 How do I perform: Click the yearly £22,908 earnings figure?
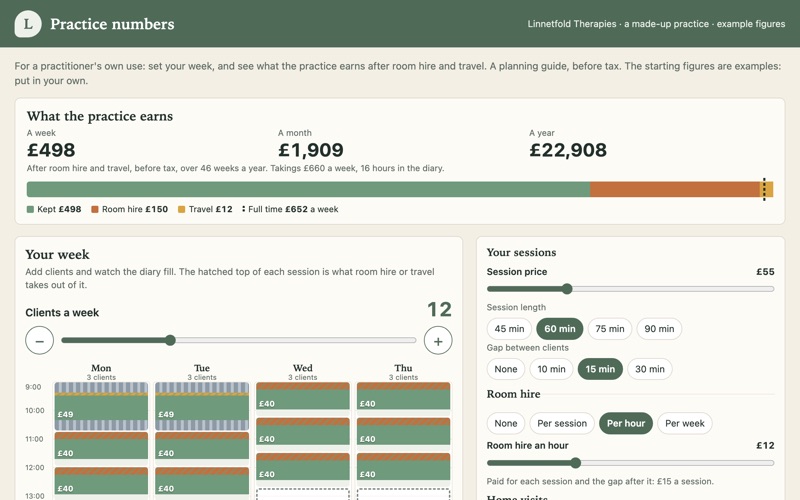tap(568, 150)
